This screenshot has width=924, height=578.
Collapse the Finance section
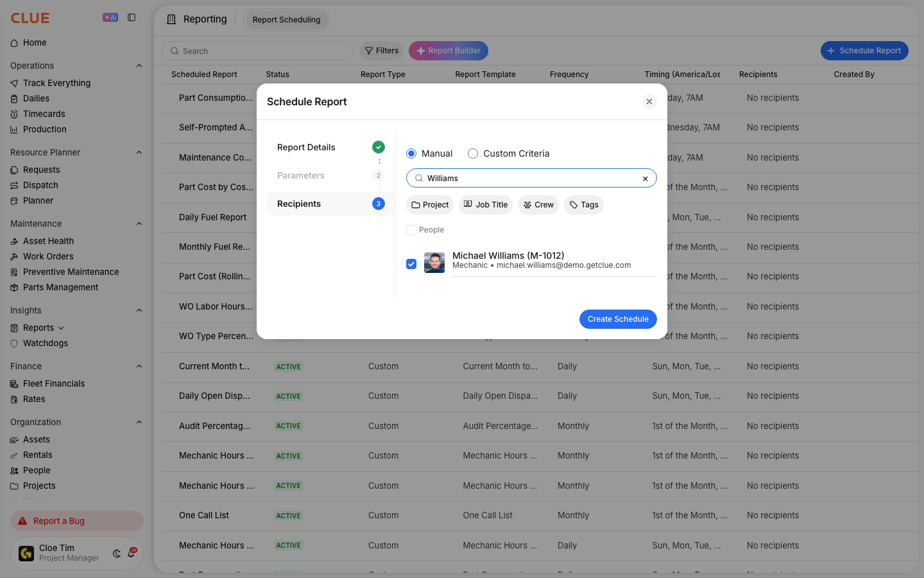[139, 366]
